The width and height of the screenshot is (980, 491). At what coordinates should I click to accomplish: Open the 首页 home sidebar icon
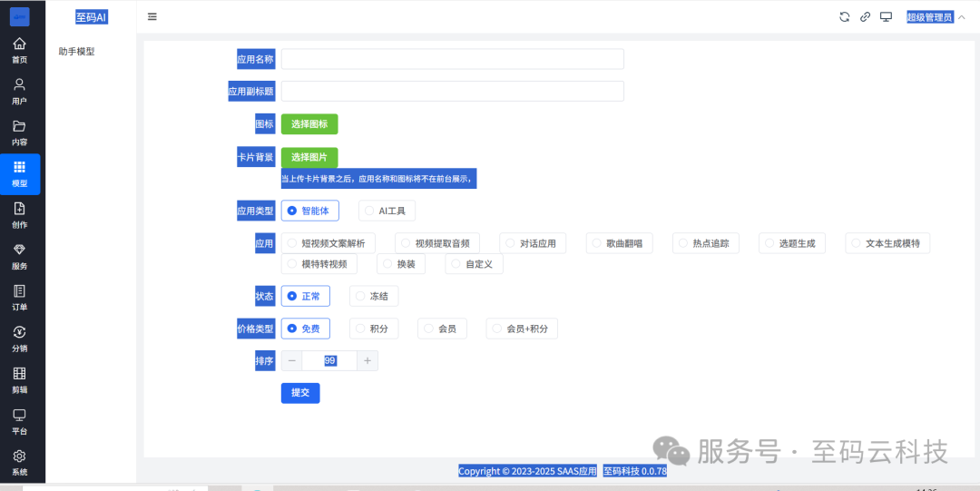point(20,51)
